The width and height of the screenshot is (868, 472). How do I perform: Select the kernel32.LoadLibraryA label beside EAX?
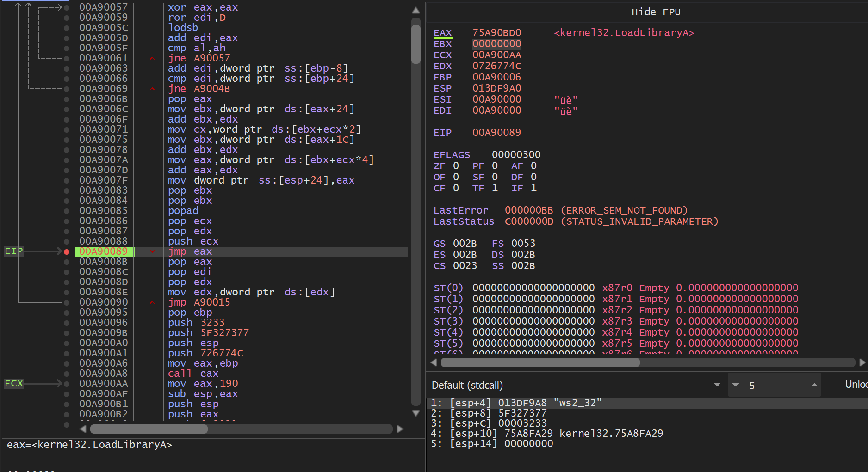[x=624, y=33]
